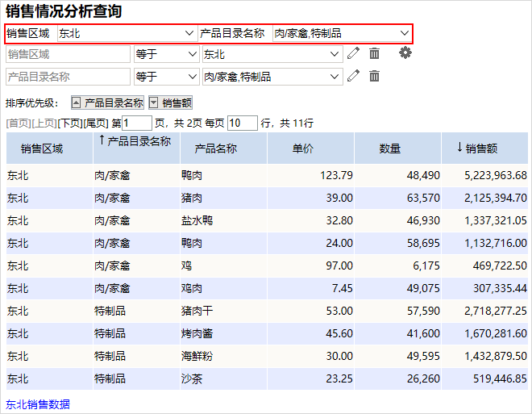This screenshot has width=532, height=414.
Task: Toggle ascending arrow on 产品目录名称 sort priority
Action: click(x=77, y=102)
